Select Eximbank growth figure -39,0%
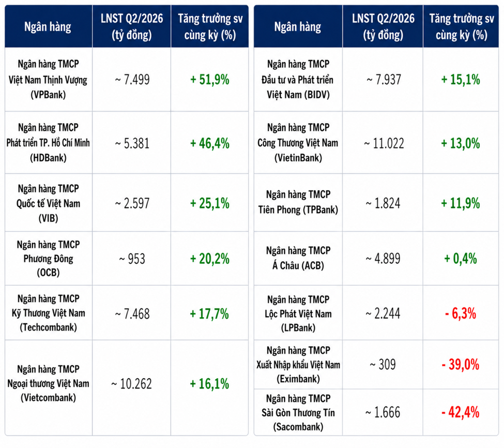 pos(460,364)
